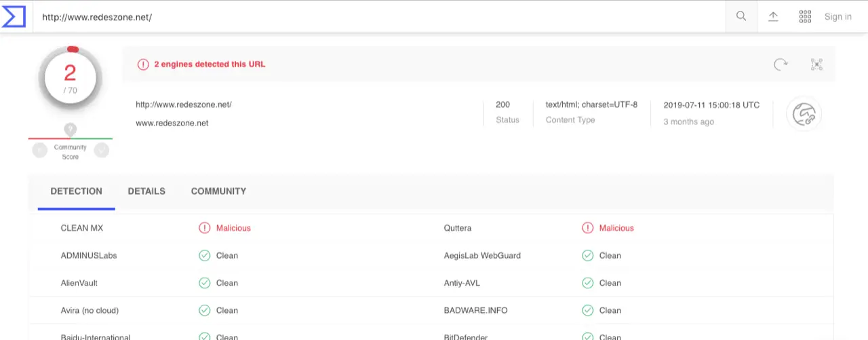The image size is (868, 340).
Task: Click the Malicious verdict for Quttera
Action: [x=616, y=228]
